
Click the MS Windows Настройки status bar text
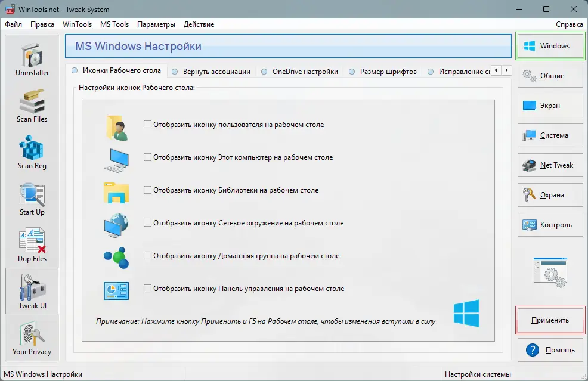43,374
